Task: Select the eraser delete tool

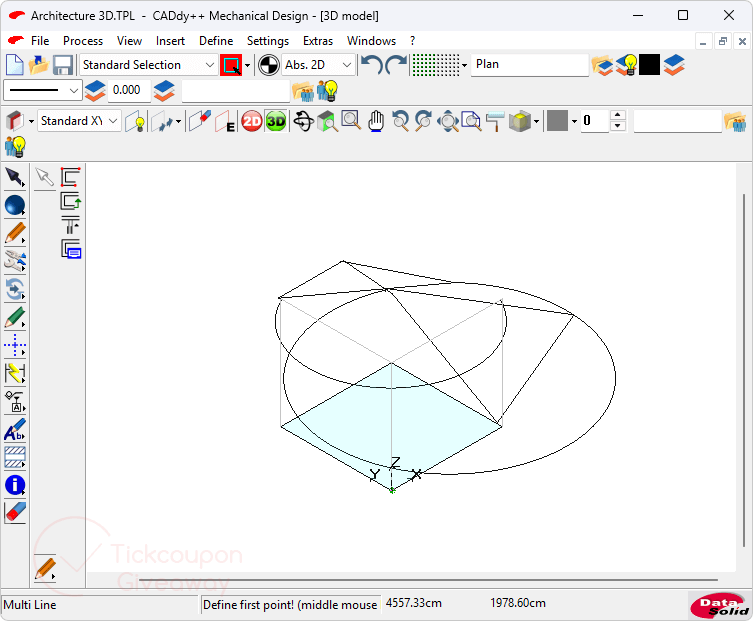Action: click(15, 512)
